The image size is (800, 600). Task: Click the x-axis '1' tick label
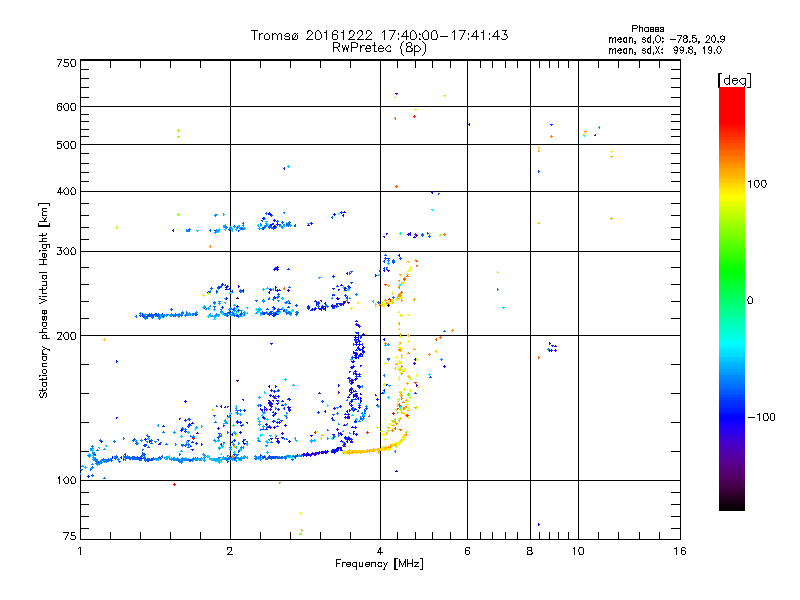click(x=80, y=551)
